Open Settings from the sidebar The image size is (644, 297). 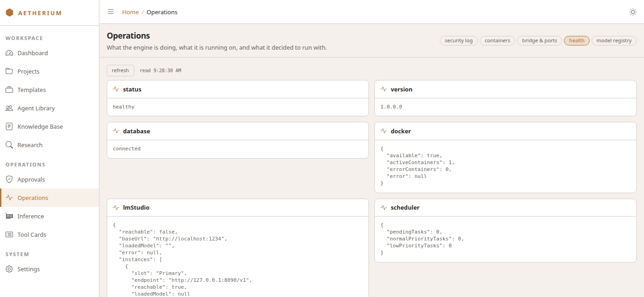[49, 269]
